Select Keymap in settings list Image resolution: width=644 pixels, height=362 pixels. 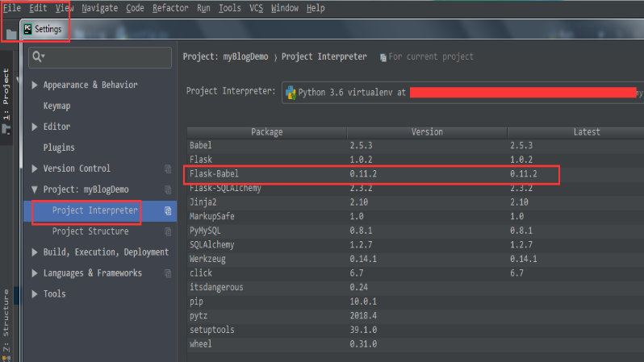[x=56, y=106]
